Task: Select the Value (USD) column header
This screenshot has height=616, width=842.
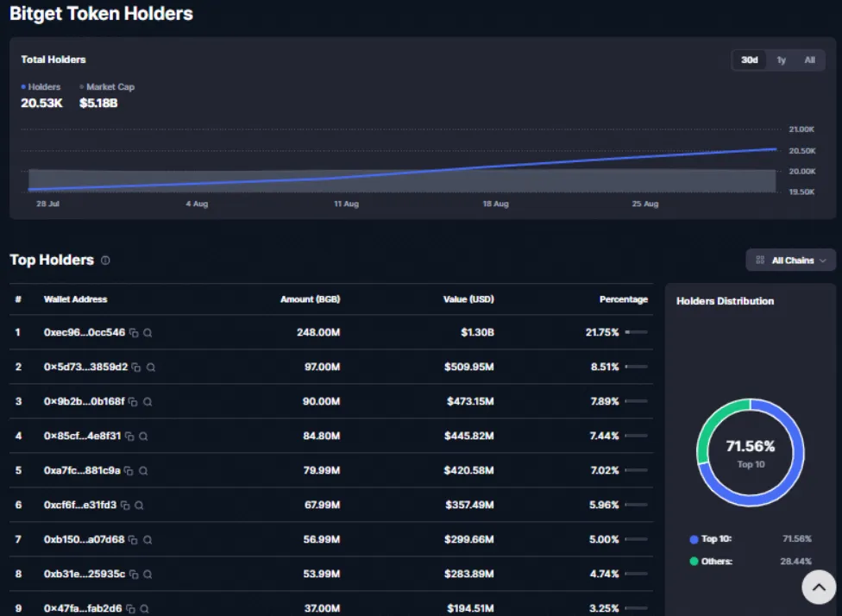Action: [x=468, y=299]
